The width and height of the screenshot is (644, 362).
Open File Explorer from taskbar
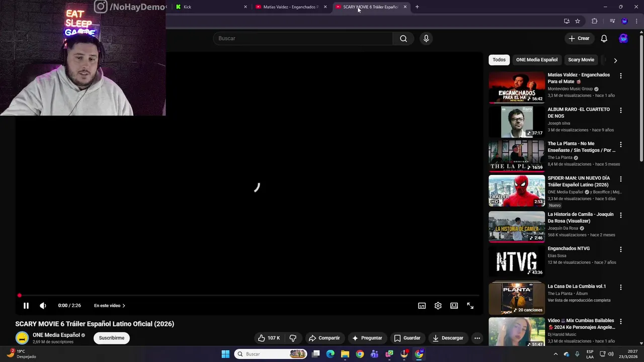click(x=345, y=354)
